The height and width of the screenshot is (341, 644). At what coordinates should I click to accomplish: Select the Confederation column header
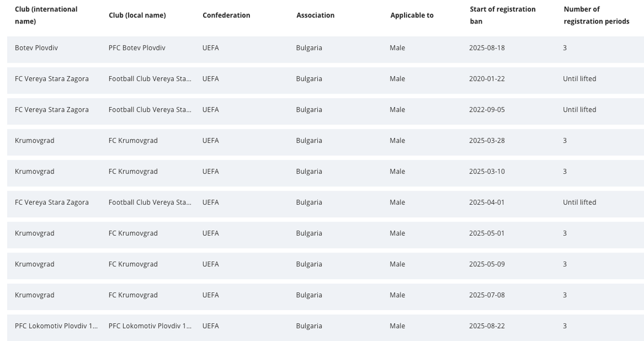226,15
